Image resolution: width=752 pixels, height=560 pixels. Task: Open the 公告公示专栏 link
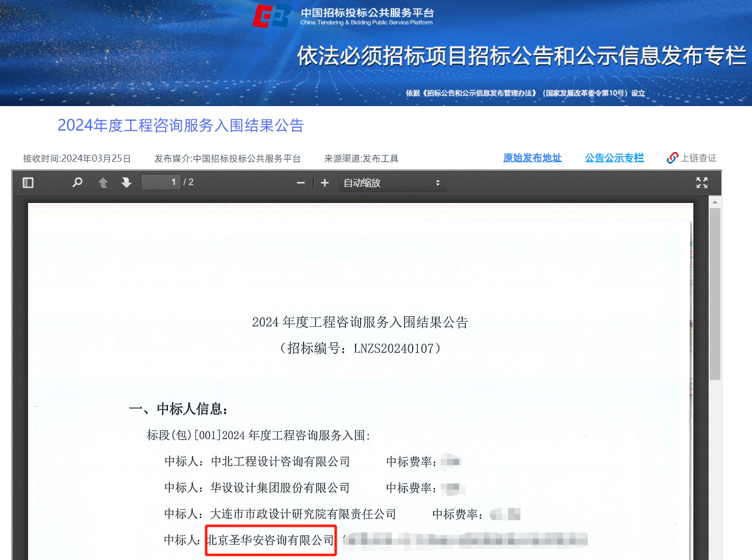[x=614, y=158]
